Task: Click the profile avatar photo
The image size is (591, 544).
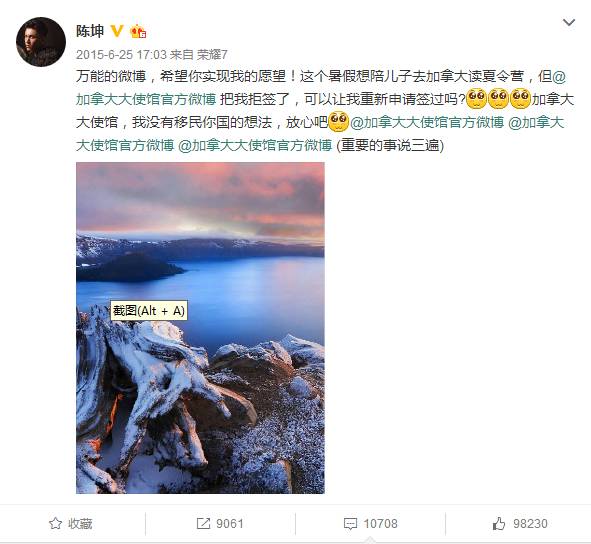Action: tap(41, 42)
